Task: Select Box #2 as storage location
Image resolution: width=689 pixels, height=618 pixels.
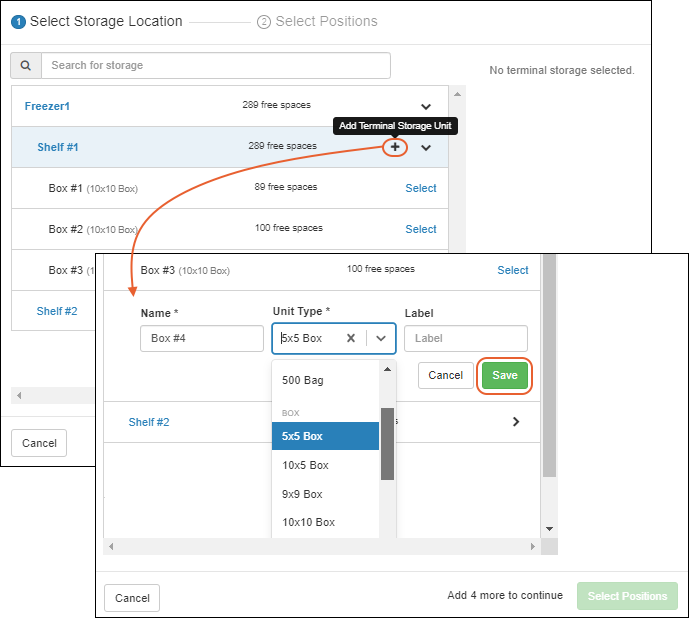Action: [420, 229]
